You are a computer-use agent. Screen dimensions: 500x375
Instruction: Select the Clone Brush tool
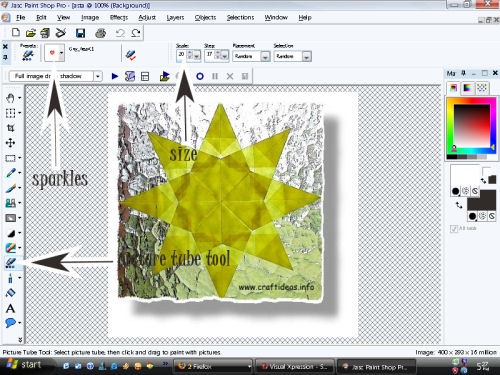point(11,203)
